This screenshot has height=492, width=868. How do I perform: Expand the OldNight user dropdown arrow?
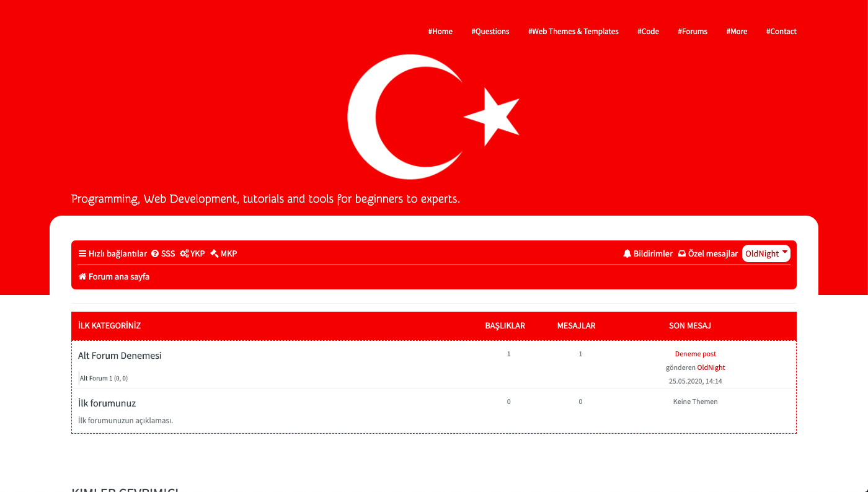pyautogui.click(x=785, y=252)
